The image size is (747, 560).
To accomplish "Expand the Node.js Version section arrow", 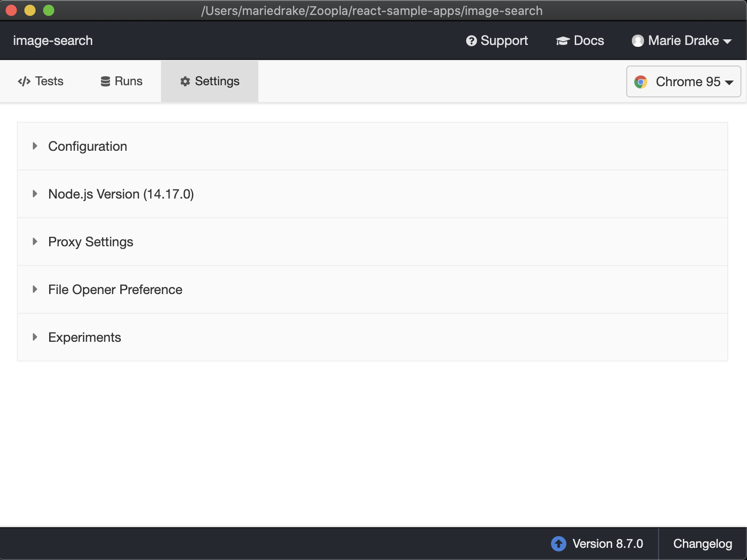I will pyautogui.click(x=35, y=194).
